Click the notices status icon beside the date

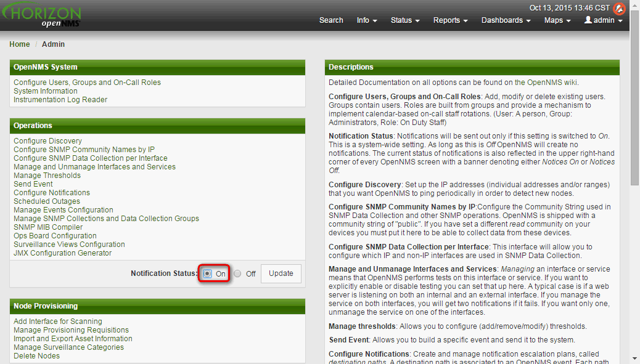pyautogui.click(x=619, y=8)
